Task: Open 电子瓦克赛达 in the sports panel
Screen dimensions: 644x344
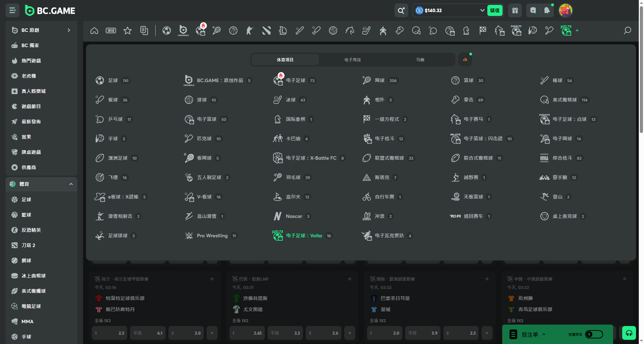Action: point(387,236)
